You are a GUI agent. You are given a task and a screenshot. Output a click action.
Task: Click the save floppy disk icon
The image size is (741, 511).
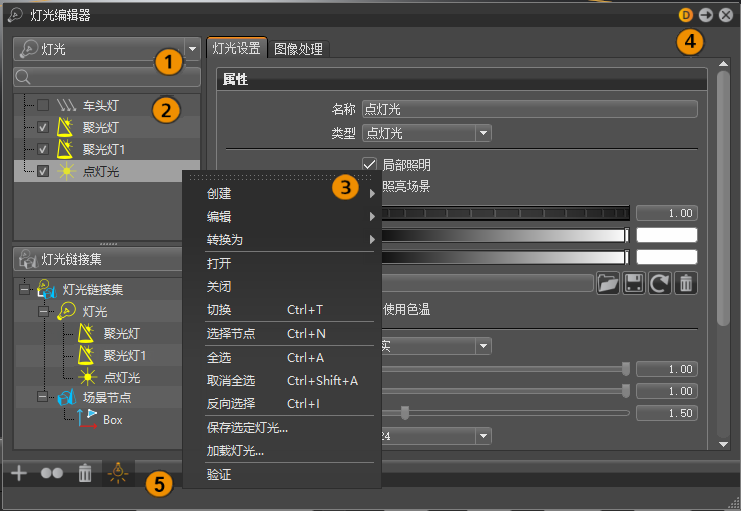(x=634, y=283)
